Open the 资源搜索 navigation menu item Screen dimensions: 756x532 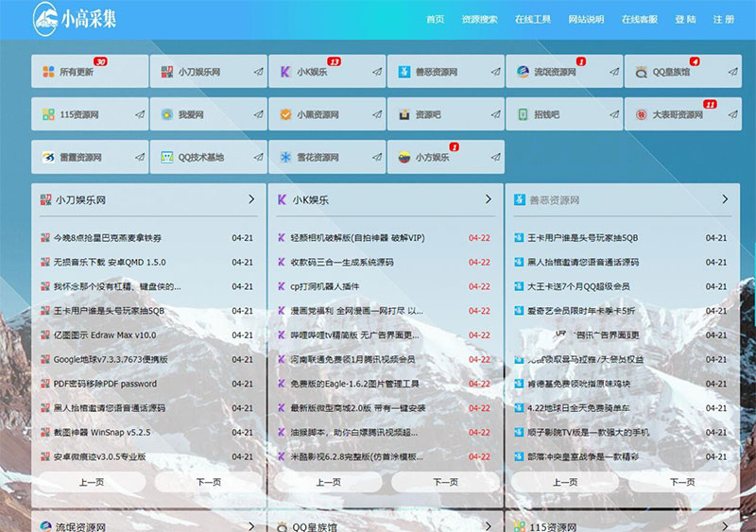479,19
